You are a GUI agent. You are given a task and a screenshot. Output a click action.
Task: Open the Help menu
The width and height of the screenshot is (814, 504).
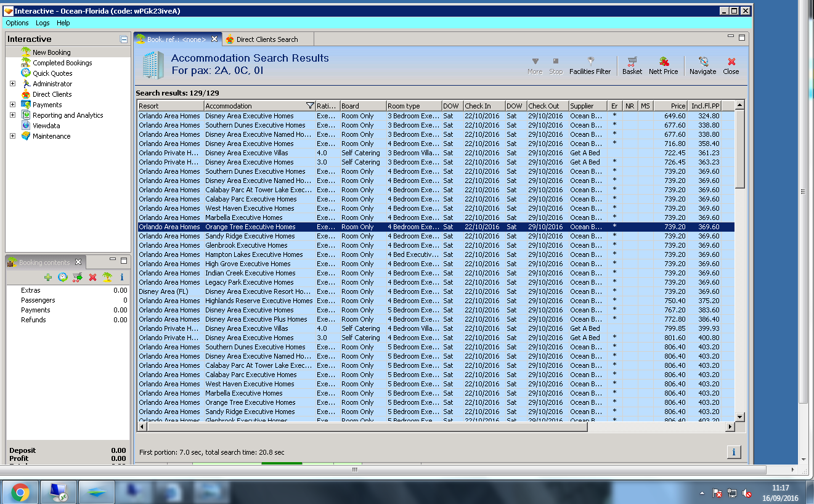point(63,23)
